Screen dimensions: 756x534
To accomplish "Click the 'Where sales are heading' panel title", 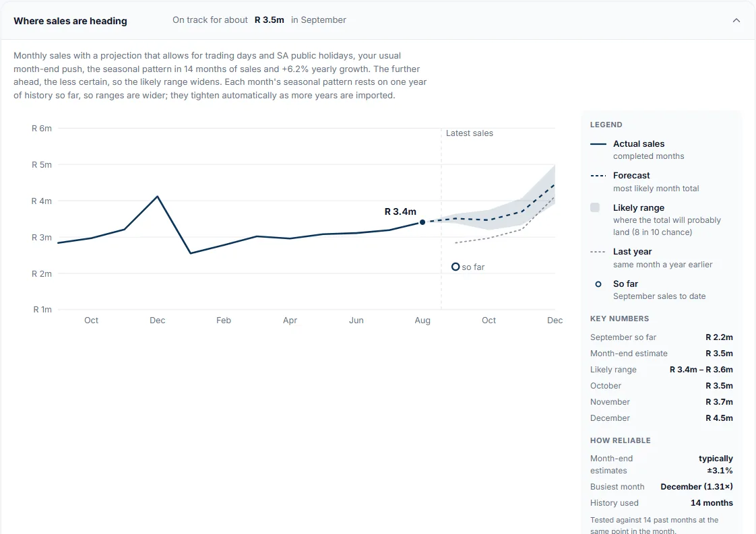I will click(70, 21).
